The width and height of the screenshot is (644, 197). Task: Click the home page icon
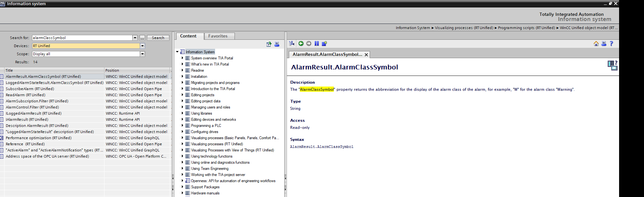pos(596,44)
